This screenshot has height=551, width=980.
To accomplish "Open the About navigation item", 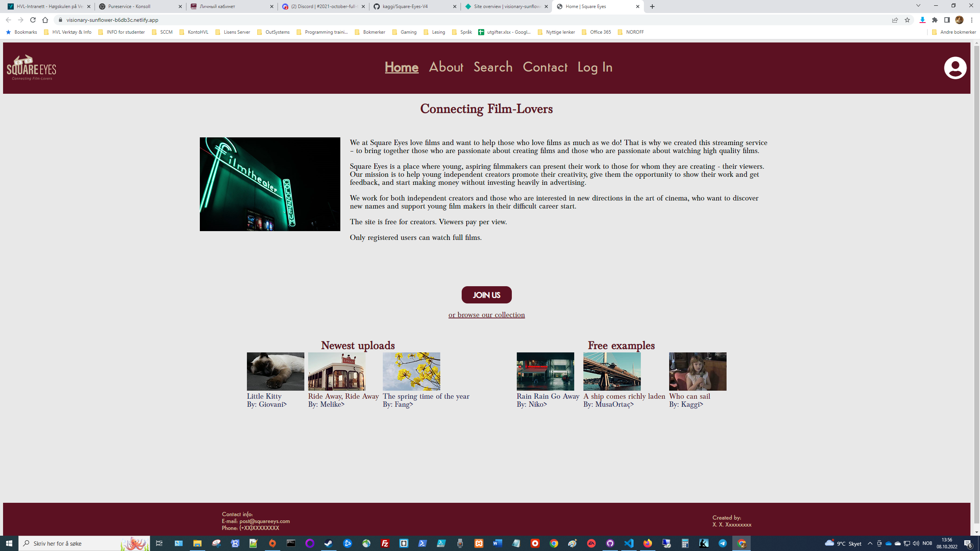I will (x=446, y=67).
